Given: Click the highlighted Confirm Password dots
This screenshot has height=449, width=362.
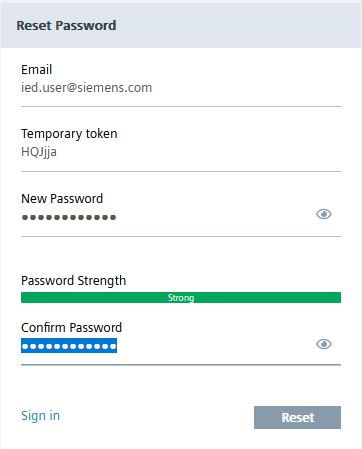Looking at the screenshot, I should pyautogui.click(x=69, y=346).
